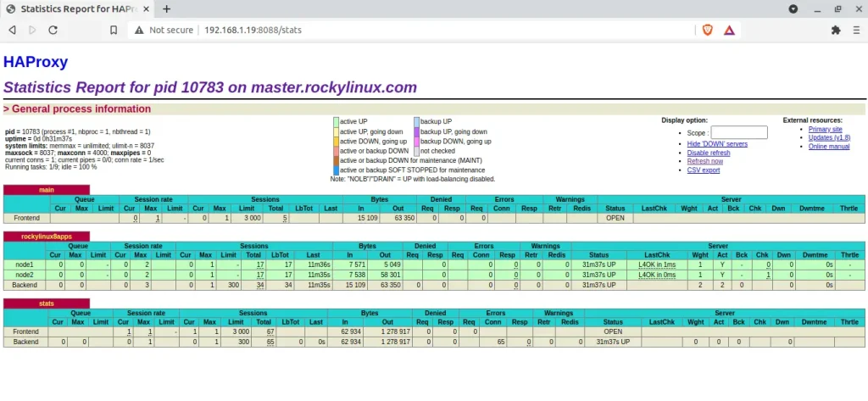Click stats Backend total sessions 65

(270, 342)
